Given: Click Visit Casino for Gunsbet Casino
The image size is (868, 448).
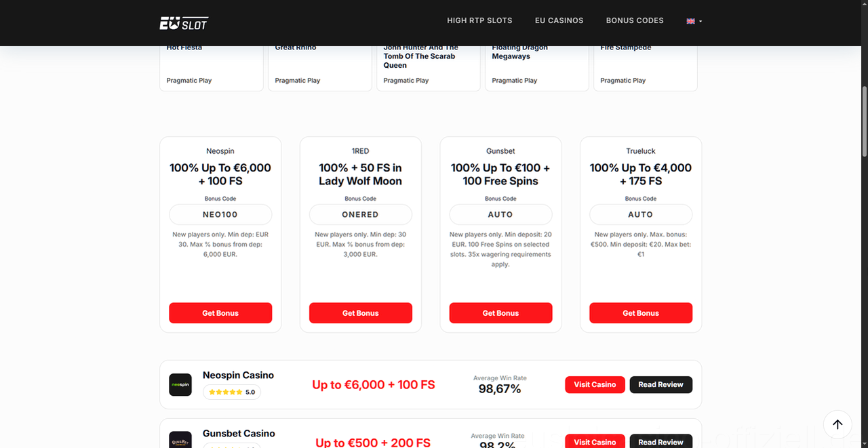Looking at the screenshot, I should pos(595,441).
